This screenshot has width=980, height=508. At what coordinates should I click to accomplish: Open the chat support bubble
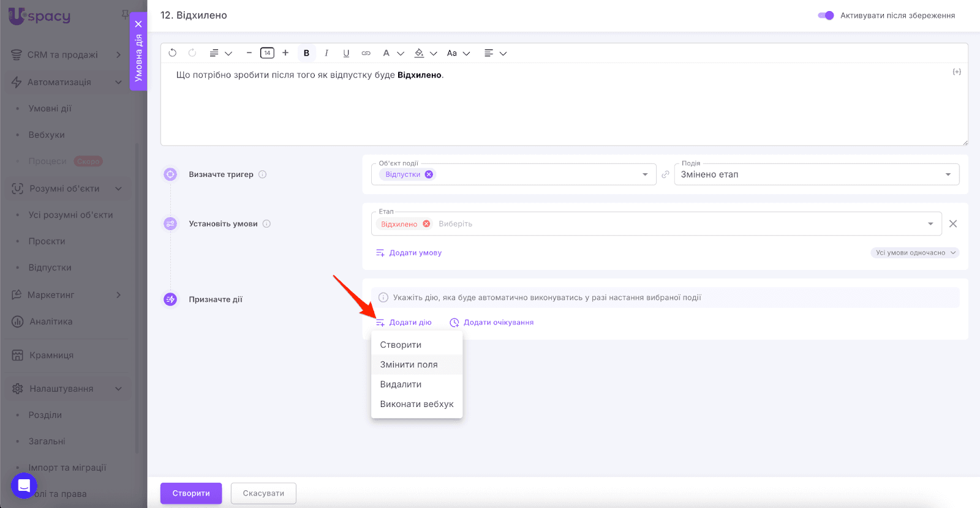[24, 486]
